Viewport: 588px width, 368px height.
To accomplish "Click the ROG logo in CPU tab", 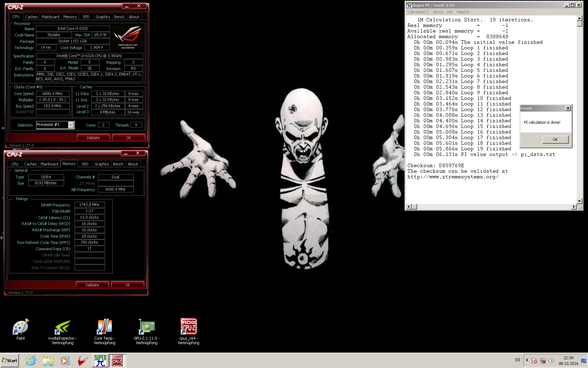I will pos(128,38).
